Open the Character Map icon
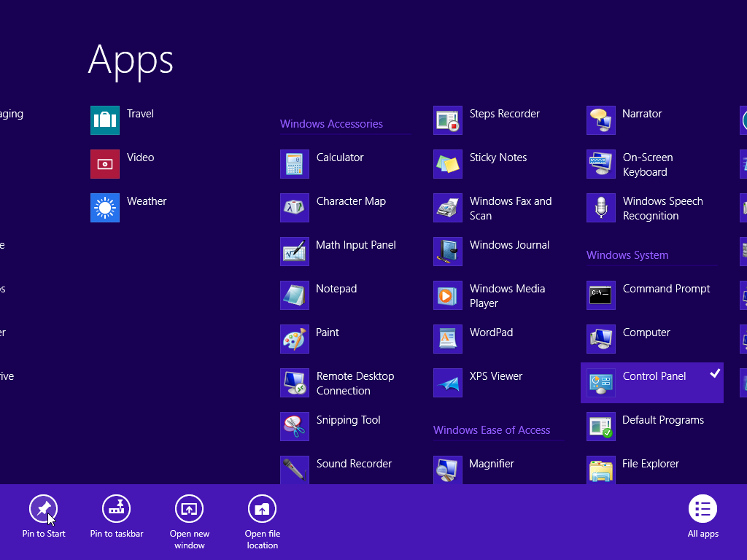 [x=295, y=208]
